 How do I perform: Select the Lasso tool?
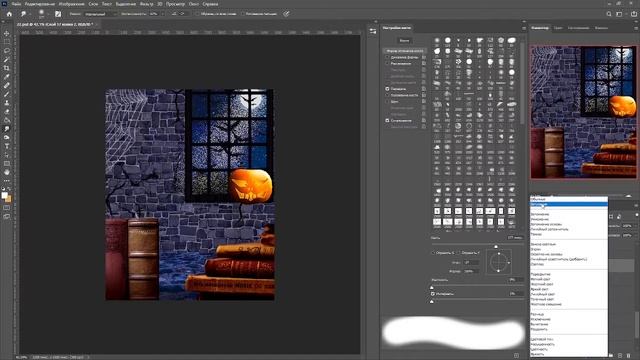pos(7,51)
